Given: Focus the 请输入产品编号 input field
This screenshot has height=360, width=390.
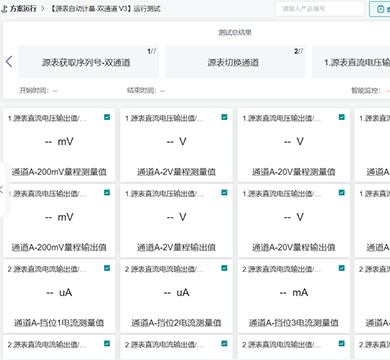Looking at the screenshot, I should (319, 9).
